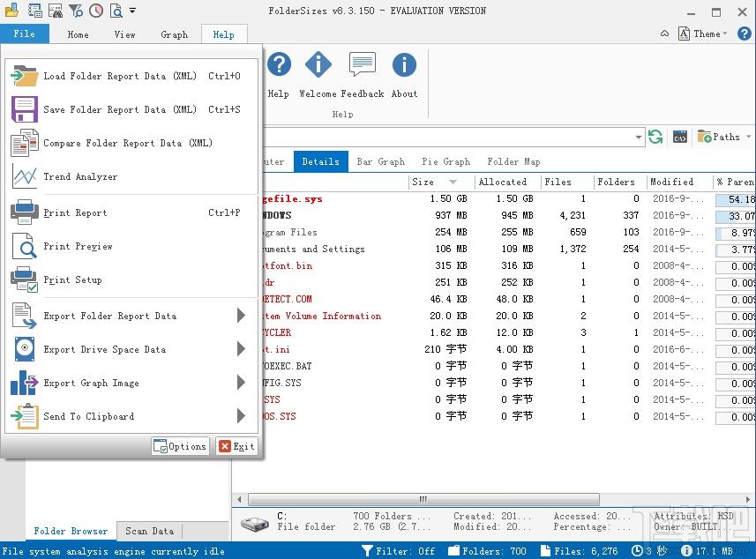Click the scrollbar left arrow
This screenshot has height=559, width=756.
click(x=239, y=499)
